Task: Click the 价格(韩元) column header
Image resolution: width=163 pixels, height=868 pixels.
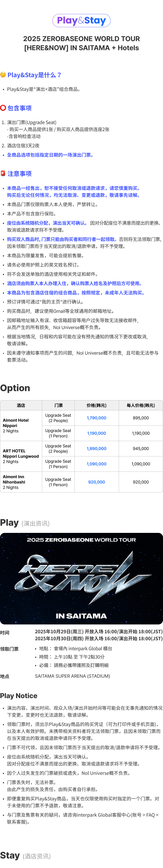Action: tap(96, 405)
